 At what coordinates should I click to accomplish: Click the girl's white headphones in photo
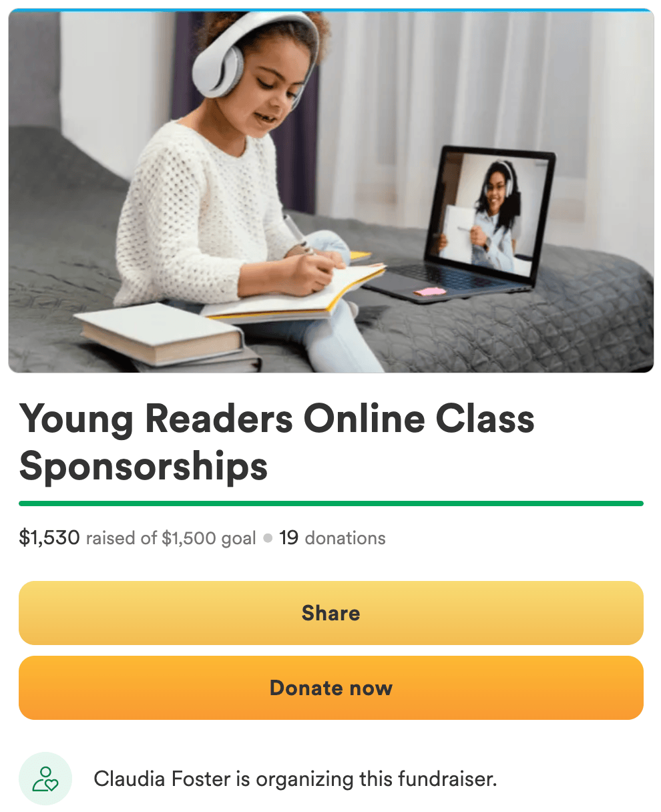[x=255, y=53]
